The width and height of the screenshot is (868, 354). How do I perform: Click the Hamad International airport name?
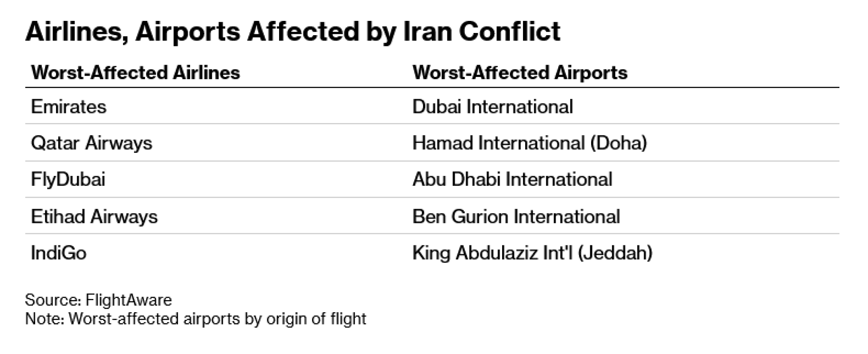(x=498, y=143)
